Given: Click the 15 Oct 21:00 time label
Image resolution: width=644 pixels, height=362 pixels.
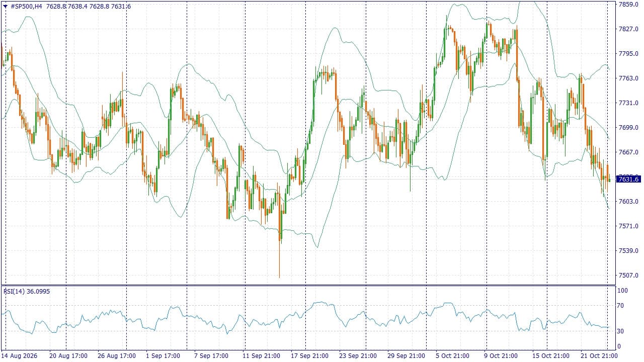Looking at the screenshot, I should tap(551, 355).
